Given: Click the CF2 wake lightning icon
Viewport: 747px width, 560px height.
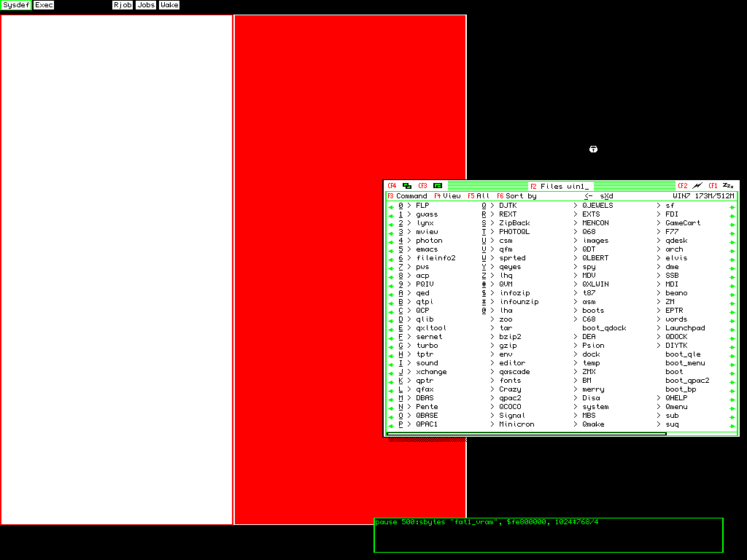Looking at the screenshot, I should pos(697,186).
